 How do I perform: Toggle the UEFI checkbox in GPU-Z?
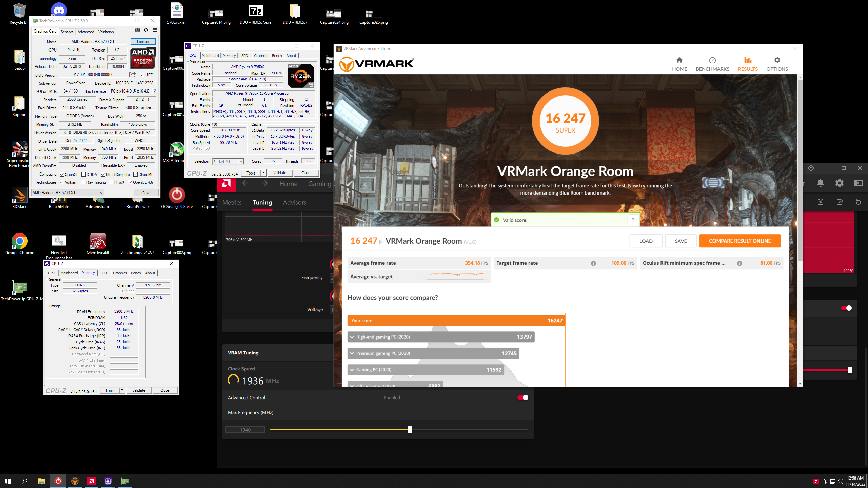click(x=142, y=75)
